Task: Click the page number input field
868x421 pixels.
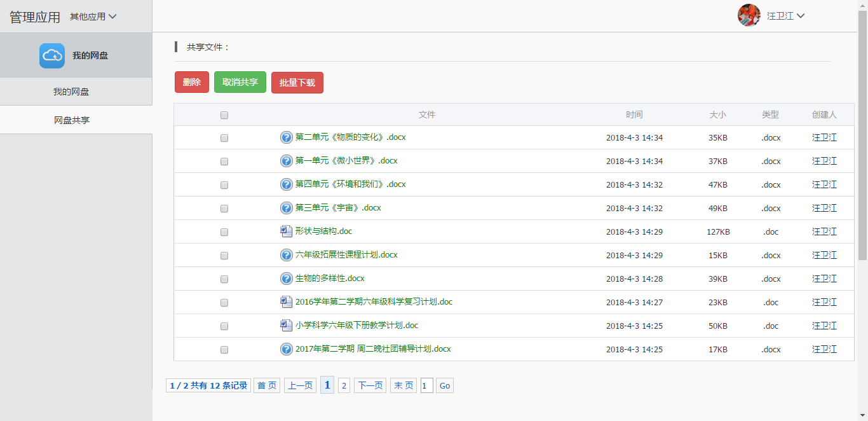Action: pos(426,385)
